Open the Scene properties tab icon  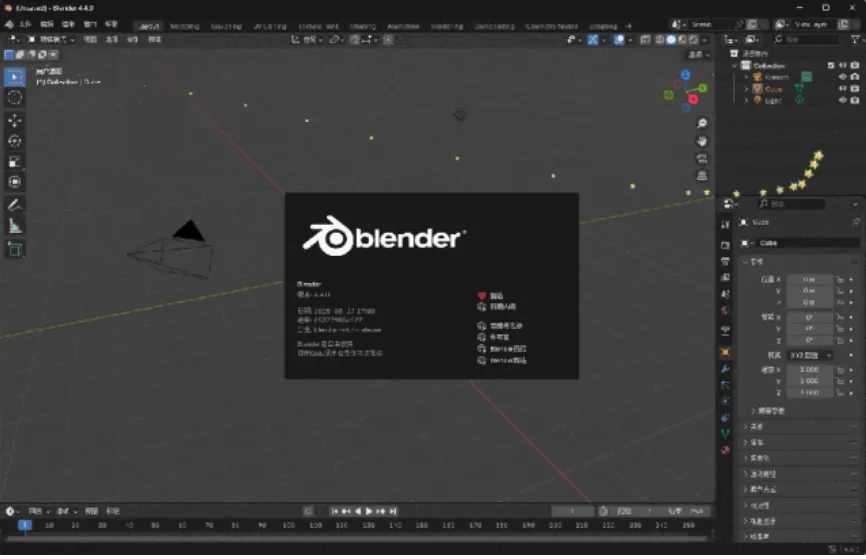click(x=725, y=294)
